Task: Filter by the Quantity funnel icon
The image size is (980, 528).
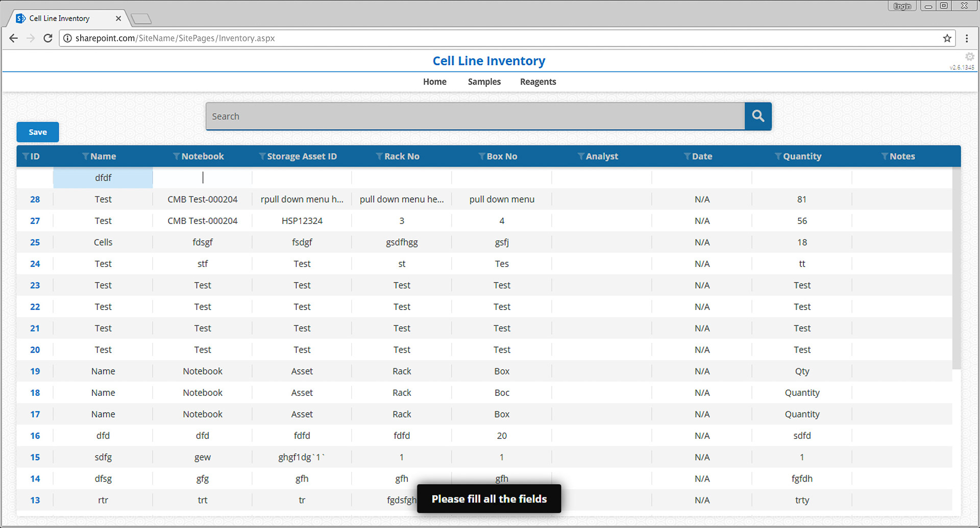Action: [x=778, y=157]
